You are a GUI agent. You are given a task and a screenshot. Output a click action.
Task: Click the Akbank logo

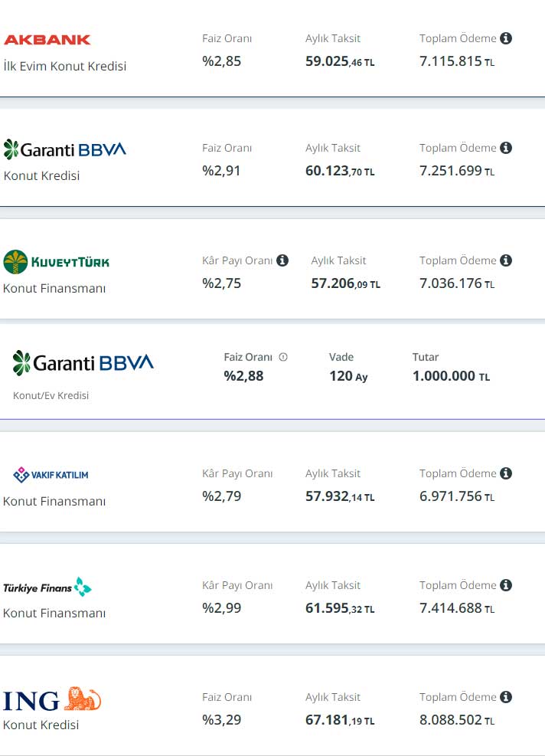click(x=47, y=39)
